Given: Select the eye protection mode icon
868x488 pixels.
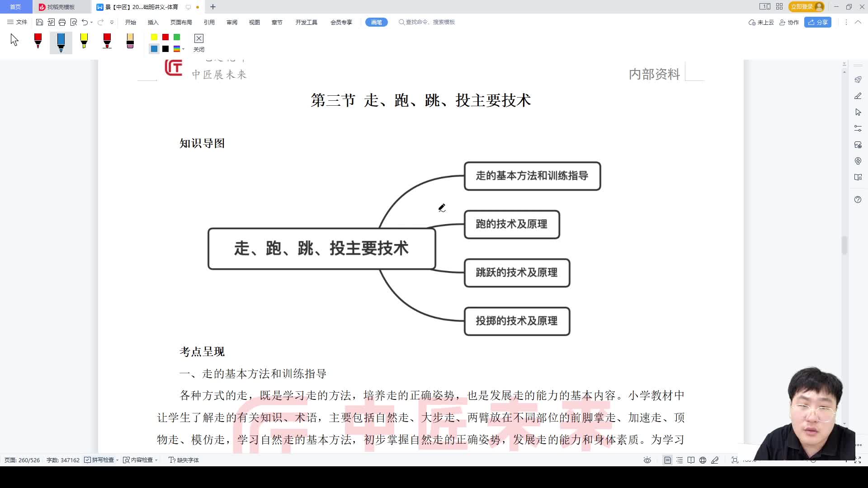Looking at the screenshot, I should pyautogui.click(x=647, y=460).
